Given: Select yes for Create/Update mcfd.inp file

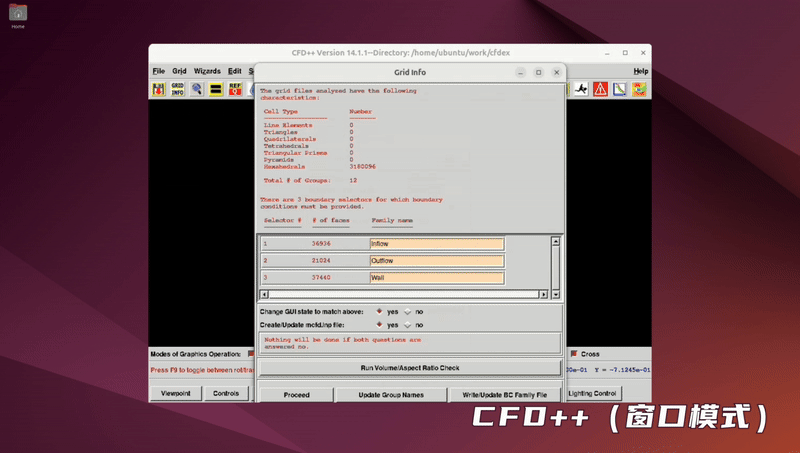Looking at the screenshot, I should point(379,324).
